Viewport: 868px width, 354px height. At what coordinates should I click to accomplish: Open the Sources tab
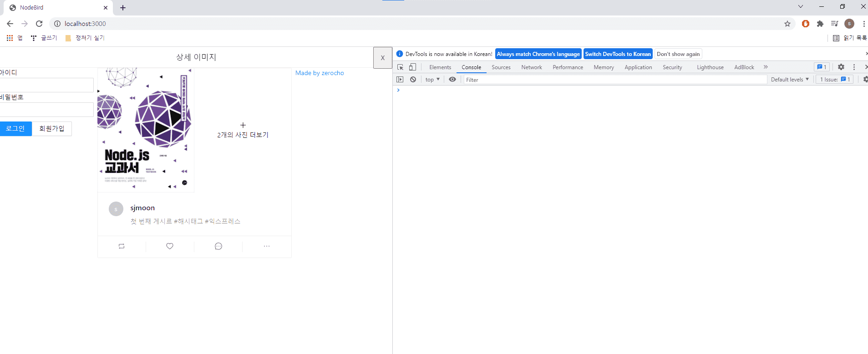tap(501, 67)
